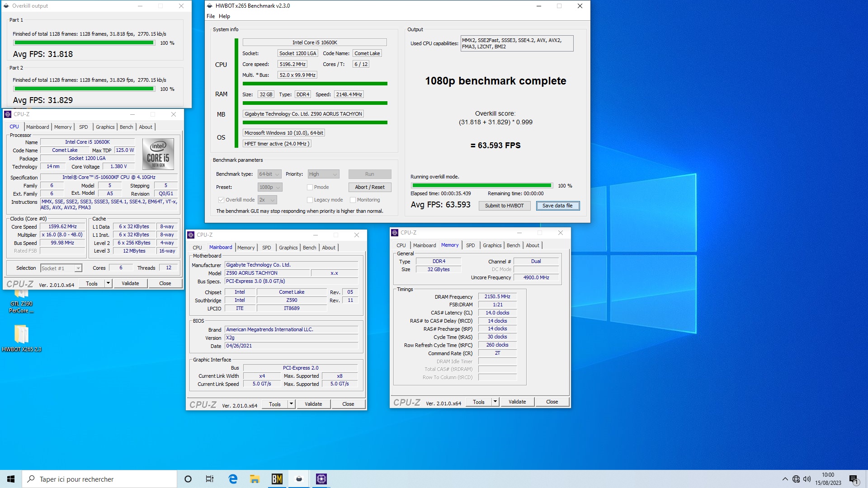
Task: Show hidden system tray icons
Action: [x=785, y=479]
